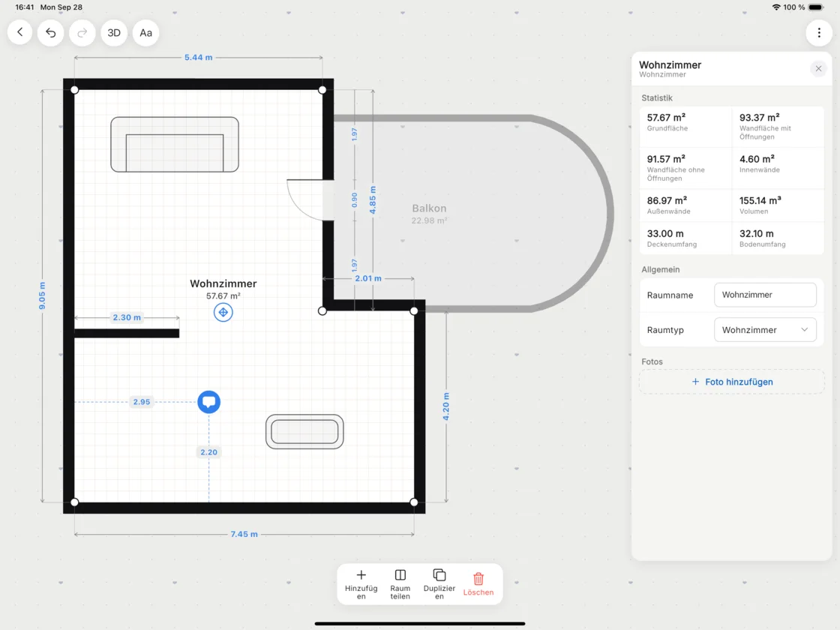Redo the last undone action
The height and width of the screenshot is (630, 840).
tap(82, 33)
